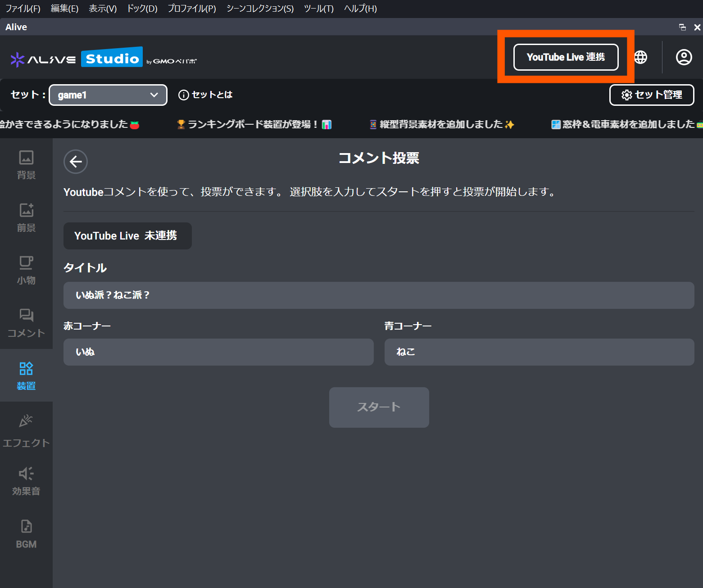The width and height of the screenshot is (703, 588).
Task: Click the YouTube Live 連携 button
Action: pos(566,57)
